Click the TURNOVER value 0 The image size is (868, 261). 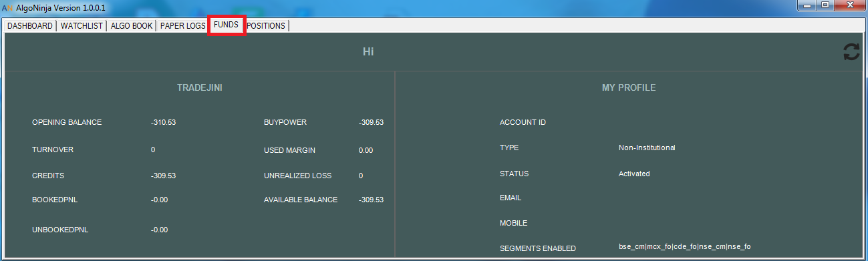coord(153,150)
